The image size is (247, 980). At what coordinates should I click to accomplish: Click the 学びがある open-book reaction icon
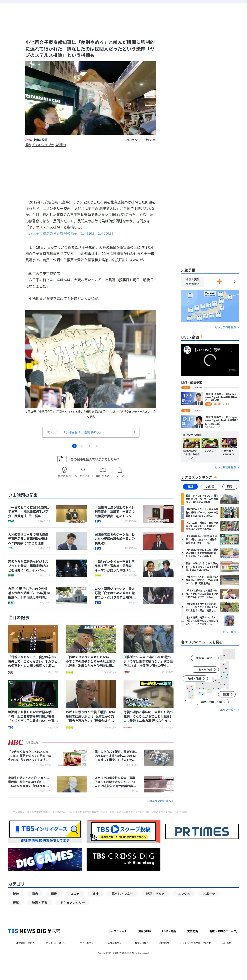click(x=103, y=470)
